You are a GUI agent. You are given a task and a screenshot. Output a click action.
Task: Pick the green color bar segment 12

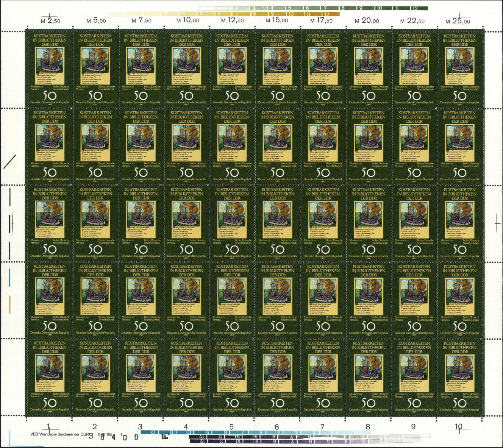coord(415,8)
